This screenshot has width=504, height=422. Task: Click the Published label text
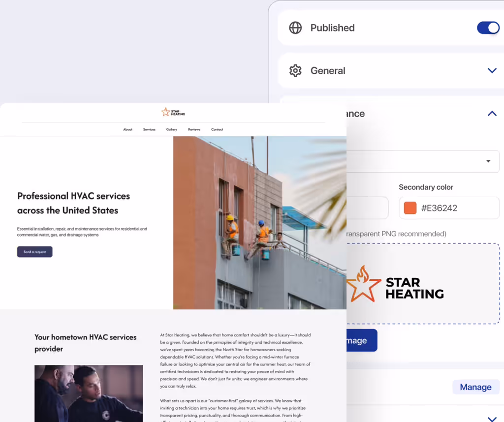(332, 28)
